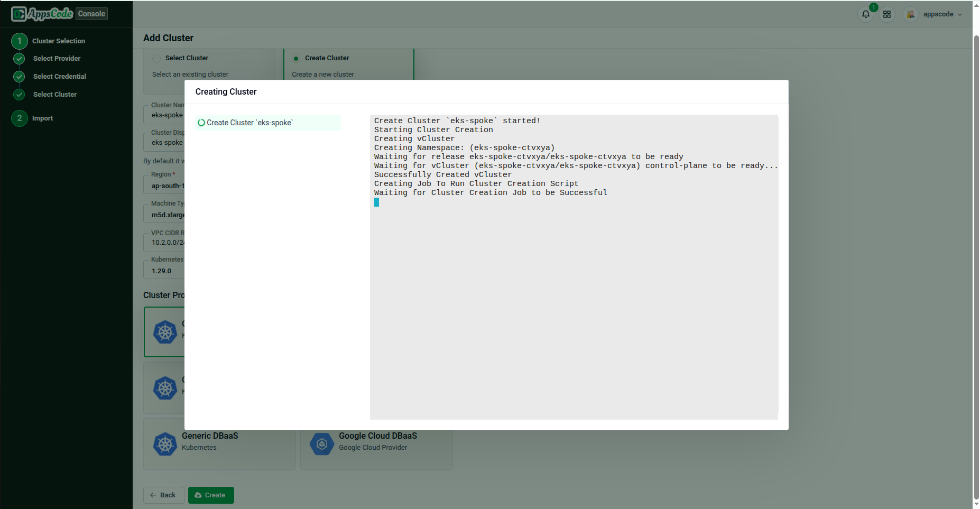Open the notifications bell

click(x=865, y=14)
